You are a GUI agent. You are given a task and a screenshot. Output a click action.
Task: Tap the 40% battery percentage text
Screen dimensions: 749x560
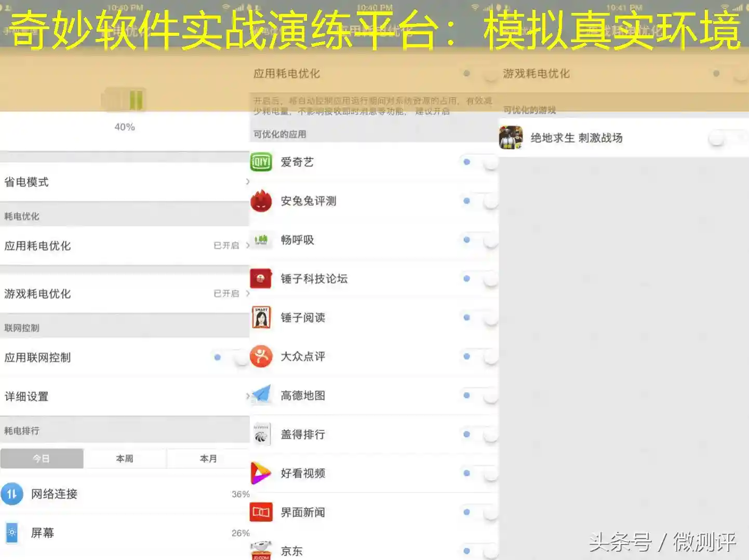click(125, 127)
